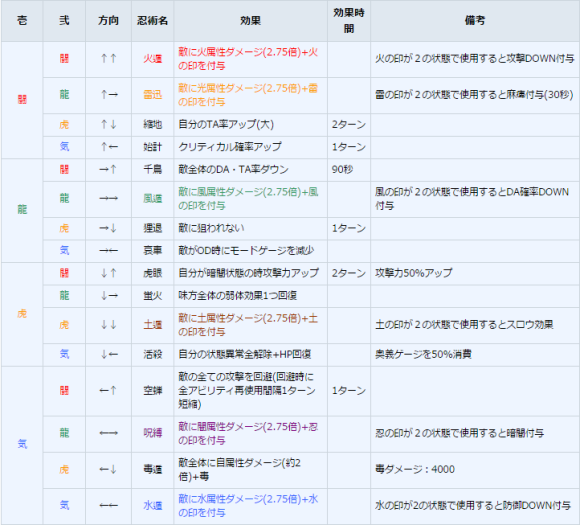Click the remark '土の印が２の状態で使用するとスロウ効果'

pyautogui.click(x=464, y=325)
